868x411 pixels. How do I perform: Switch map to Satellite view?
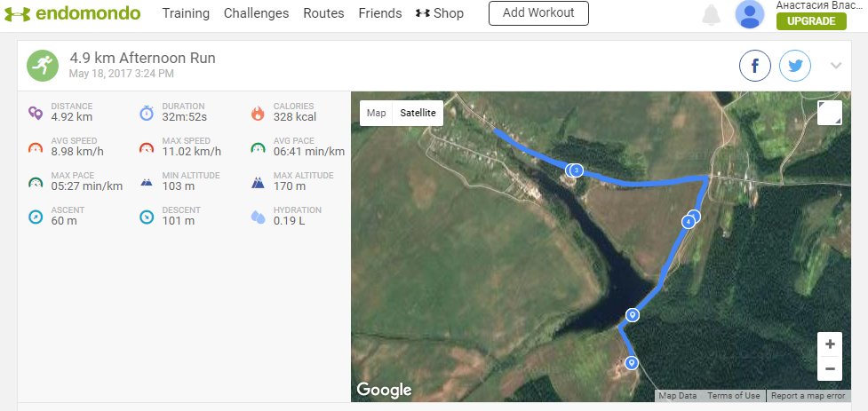click(418, 113)
